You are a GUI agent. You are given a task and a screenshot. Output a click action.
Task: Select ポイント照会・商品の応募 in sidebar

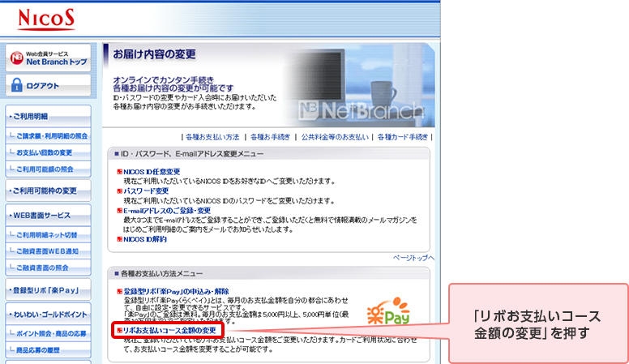(50, 332)
